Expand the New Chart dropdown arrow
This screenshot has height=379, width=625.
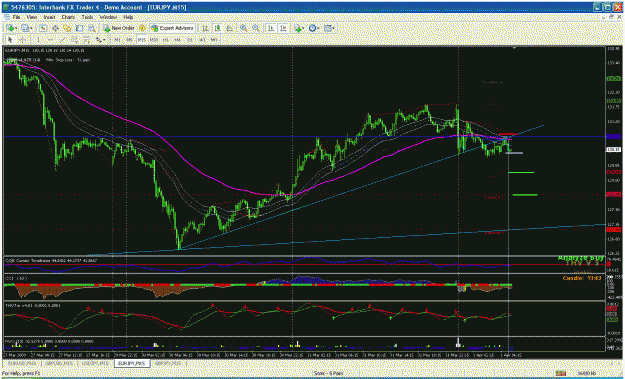click(x=16, y=28)
